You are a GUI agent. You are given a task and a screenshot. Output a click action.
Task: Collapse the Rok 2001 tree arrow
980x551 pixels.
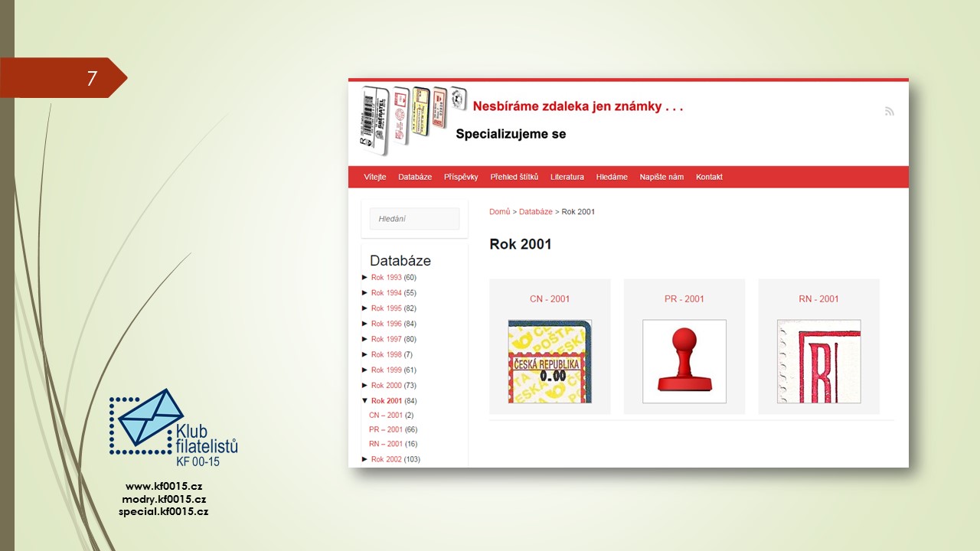[365, 401]
